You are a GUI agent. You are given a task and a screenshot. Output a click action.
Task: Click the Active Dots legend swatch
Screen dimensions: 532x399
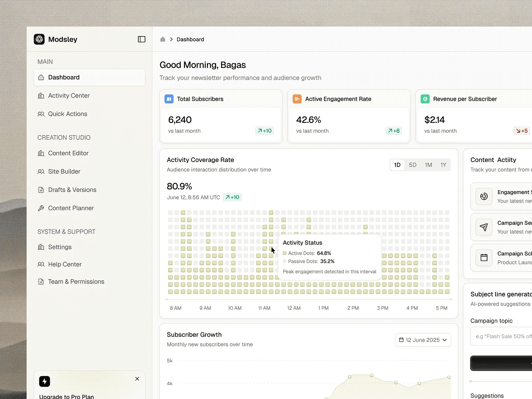point(285,253)
